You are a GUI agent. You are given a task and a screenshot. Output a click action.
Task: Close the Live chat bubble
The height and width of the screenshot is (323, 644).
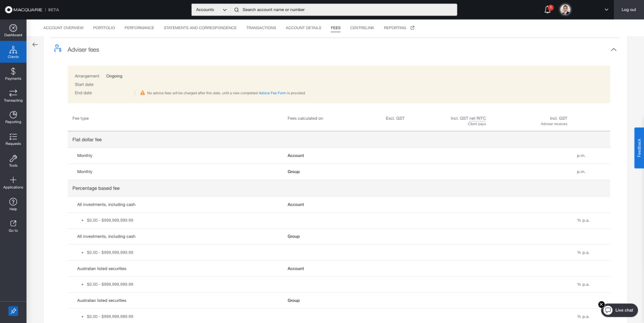point(601,304)
